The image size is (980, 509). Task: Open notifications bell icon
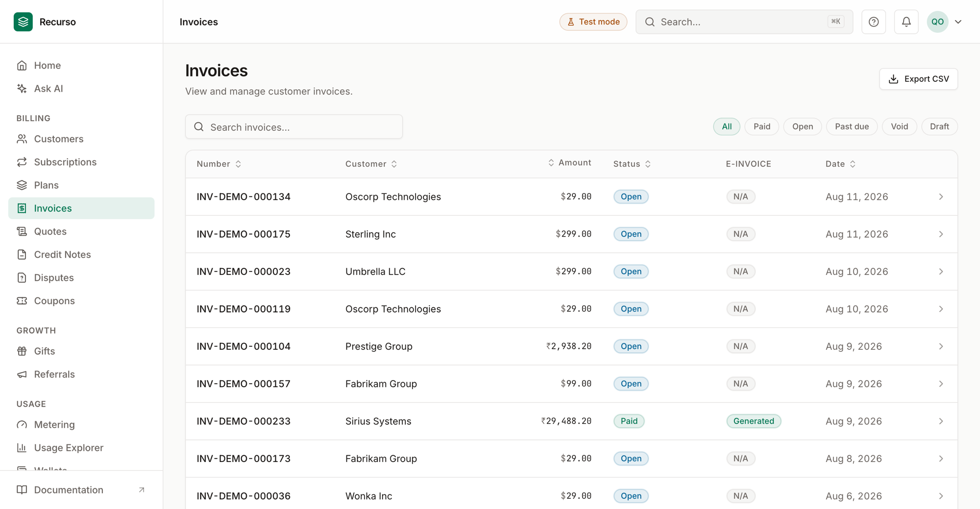click(906, 22)
